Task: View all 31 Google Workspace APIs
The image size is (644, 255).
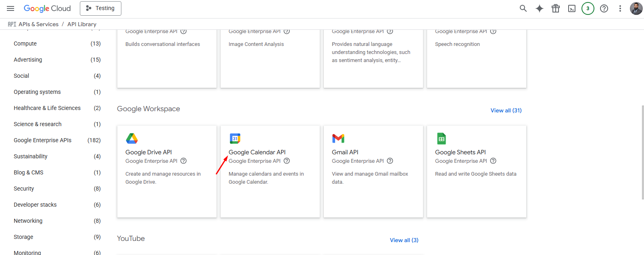Action: point(506,110)
